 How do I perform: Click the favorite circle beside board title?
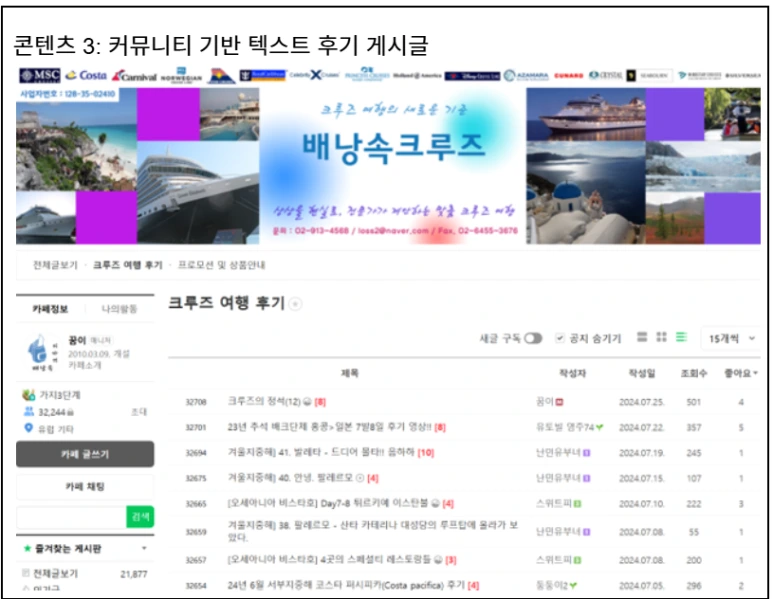[x=295, y=304]
